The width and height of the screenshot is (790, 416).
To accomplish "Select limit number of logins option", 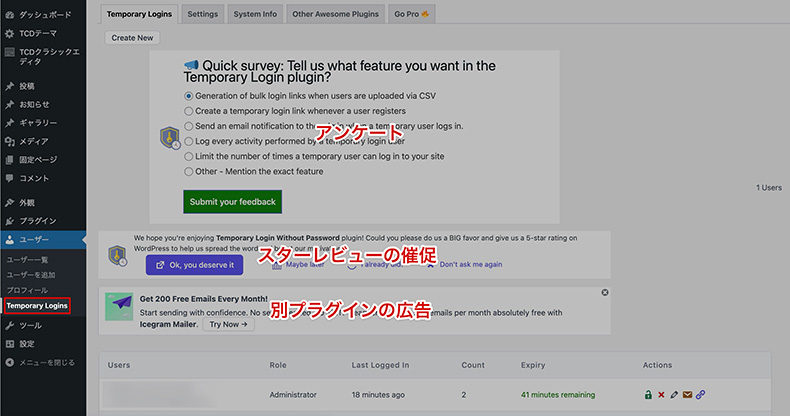I will [x=188, y=156].
